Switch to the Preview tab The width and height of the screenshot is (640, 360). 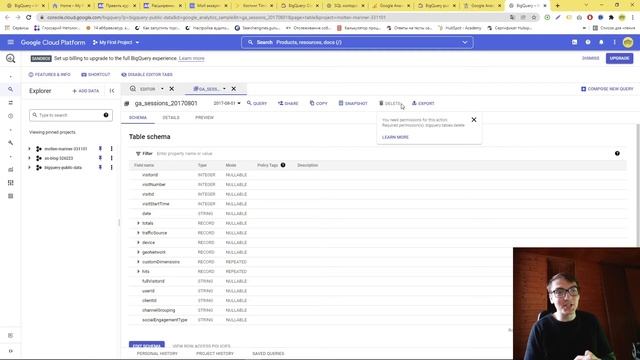(204, 118)
